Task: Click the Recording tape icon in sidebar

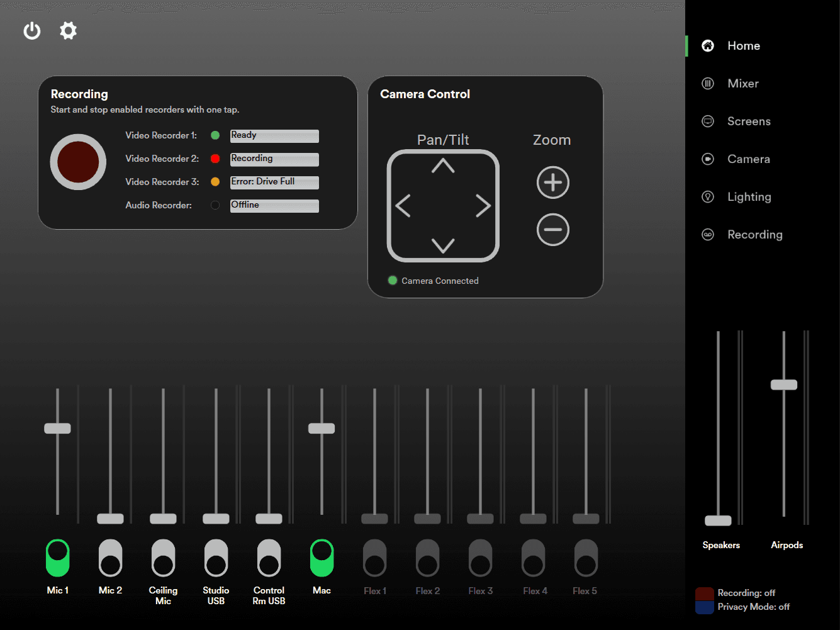Action: [x=708, y=235]
